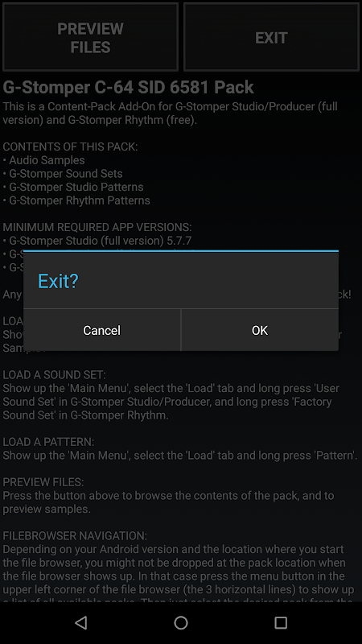Click the G-Stomper Studio 5.7.7 version line
The width and height of the screenshot is (362, 644).
pyautogui.click(x=97, y=241)
